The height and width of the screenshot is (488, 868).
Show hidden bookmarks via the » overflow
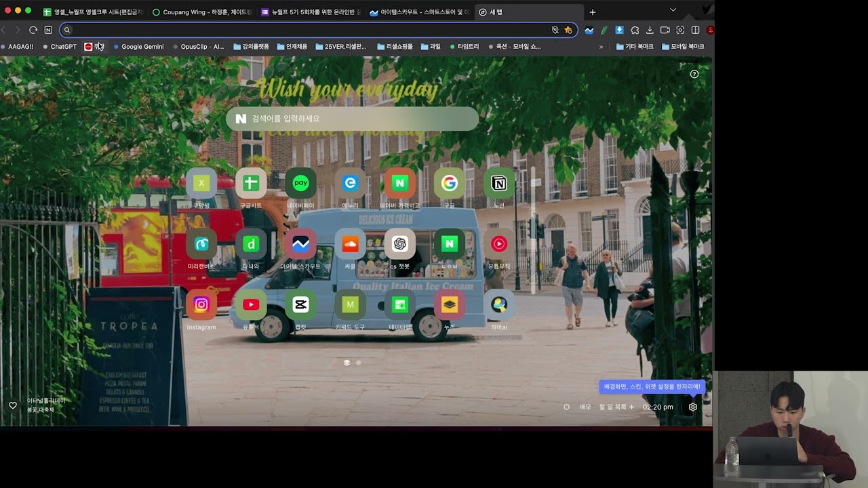pos(601,47)
